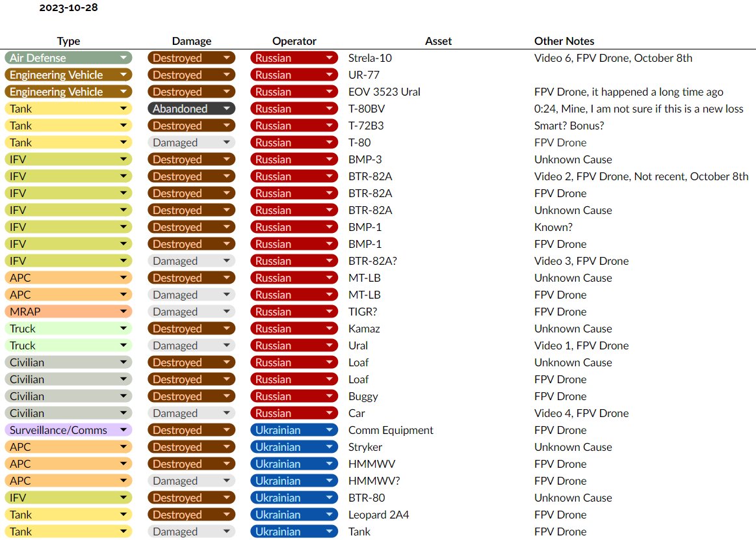Open Operator dropdown in the Strela-10 row
This screenshot has width=756, height=540.
294,58
